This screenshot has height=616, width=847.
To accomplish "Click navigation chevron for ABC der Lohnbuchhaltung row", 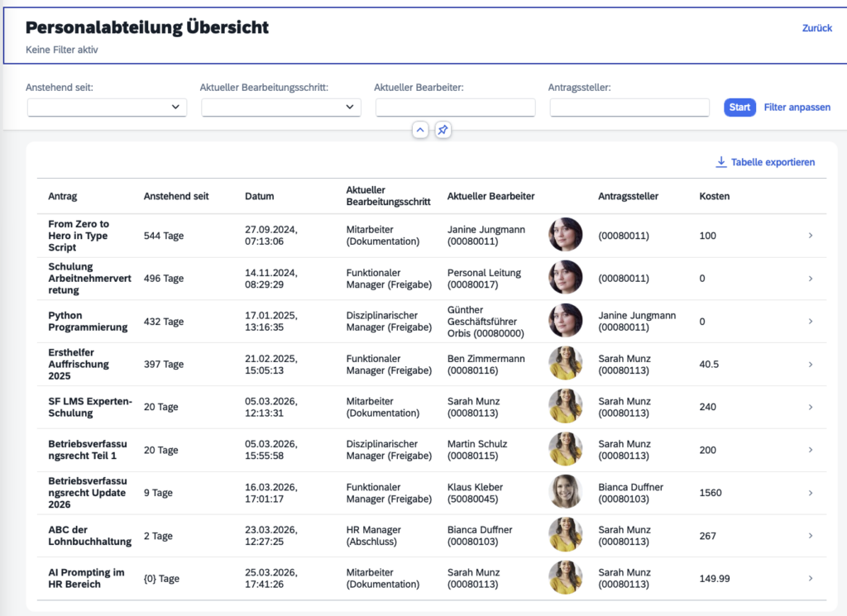I will pos(810,536).
